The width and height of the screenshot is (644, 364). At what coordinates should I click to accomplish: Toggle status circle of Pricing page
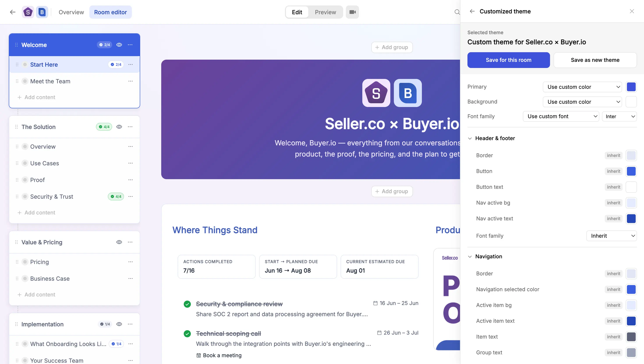click(x=25, y=262)
